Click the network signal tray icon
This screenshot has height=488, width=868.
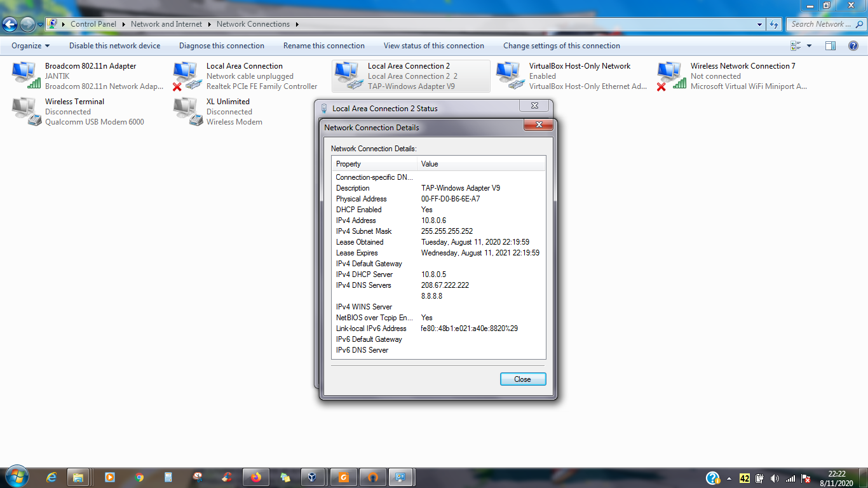click(x=790, y=478)
